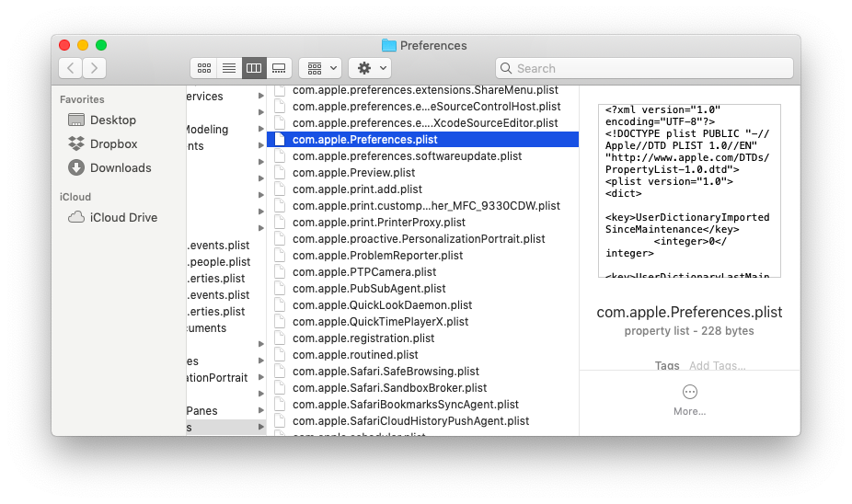Click the red close window button
Screen dimensions: 852x504
point(64,45)
